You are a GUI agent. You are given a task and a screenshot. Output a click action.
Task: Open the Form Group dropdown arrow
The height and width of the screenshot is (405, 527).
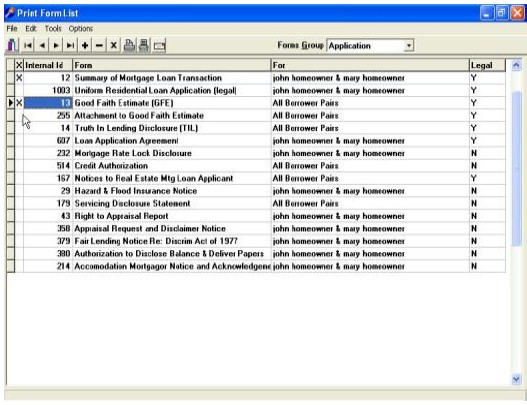click(409, 45)
